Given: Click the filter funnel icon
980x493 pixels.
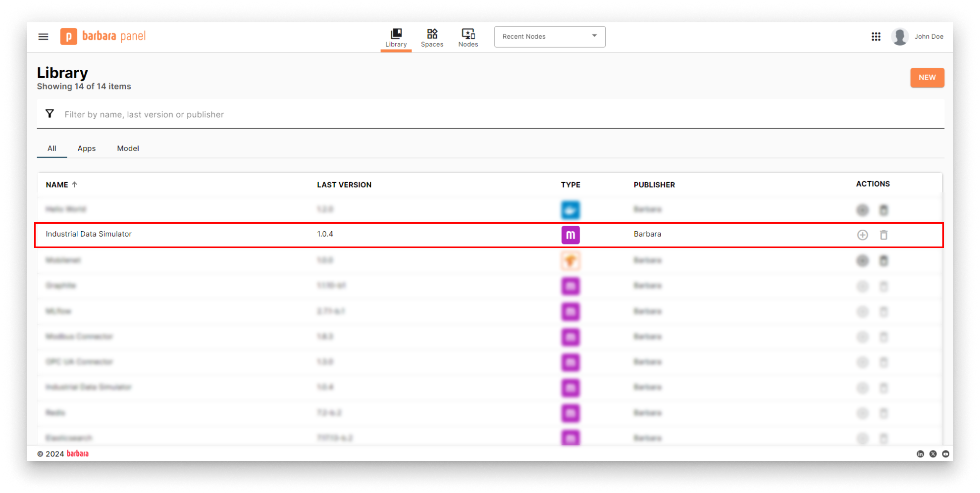Looking at the screenshot, I should pos(50,114).
